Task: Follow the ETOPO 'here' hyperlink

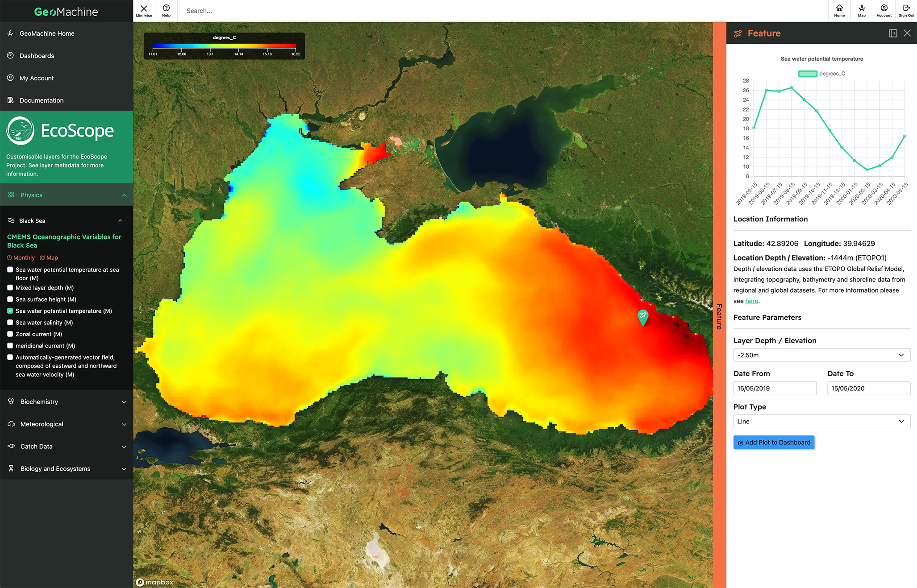Action: (751, 301)
